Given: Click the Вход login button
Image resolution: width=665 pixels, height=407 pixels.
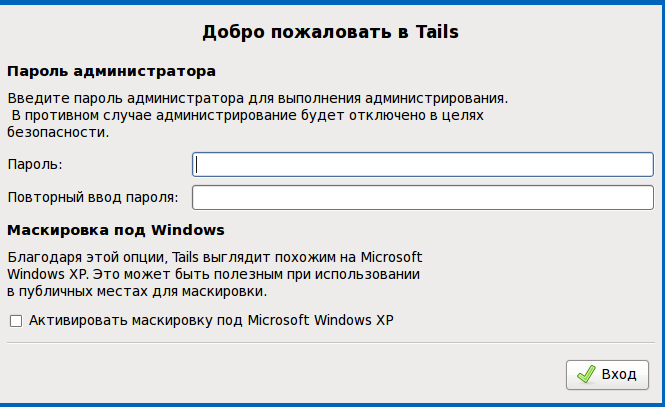Looking at the screenshot, I should 607,375.
